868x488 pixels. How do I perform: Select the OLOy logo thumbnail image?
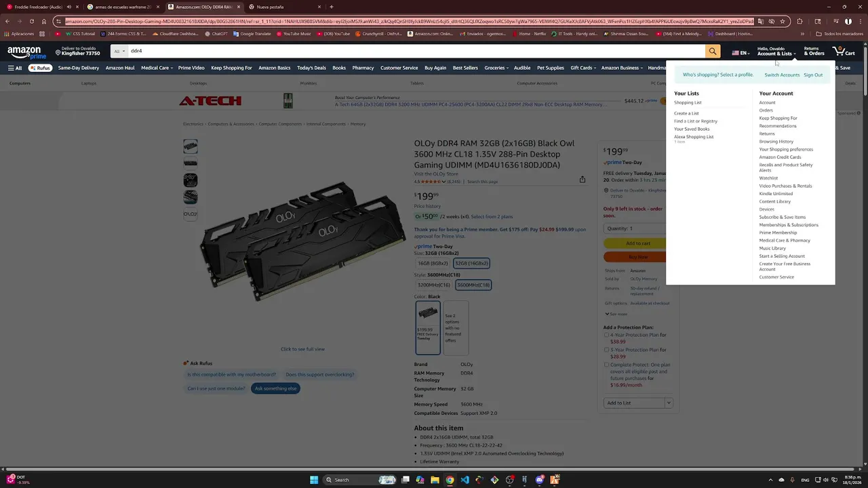click(191, 214)
